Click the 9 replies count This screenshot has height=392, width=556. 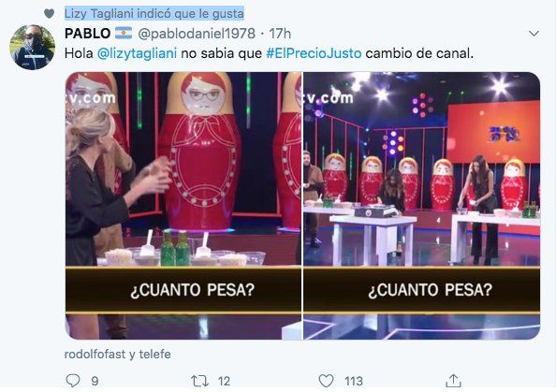(95, 382)
